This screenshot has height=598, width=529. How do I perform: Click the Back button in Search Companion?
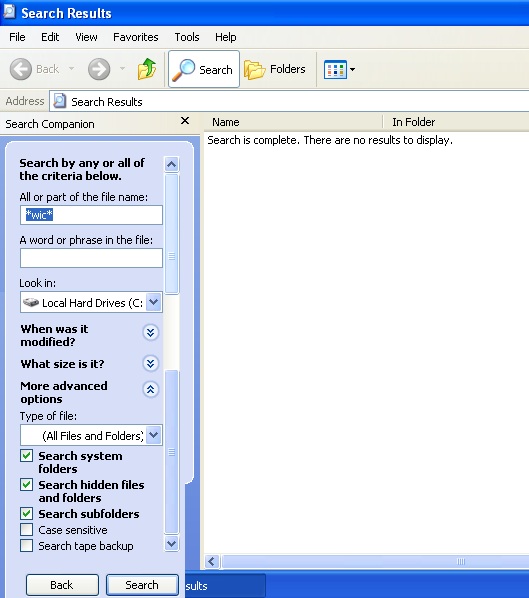point(62,585)
